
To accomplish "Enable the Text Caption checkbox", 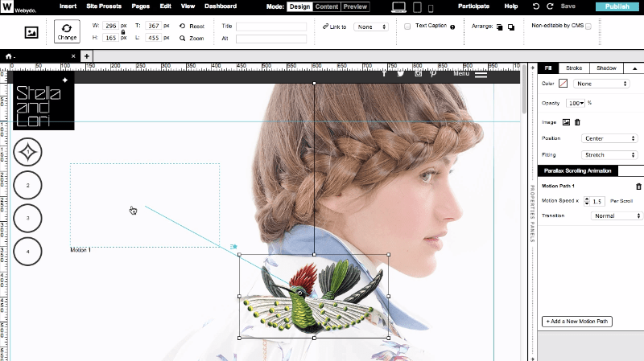I will pos(407,27).
